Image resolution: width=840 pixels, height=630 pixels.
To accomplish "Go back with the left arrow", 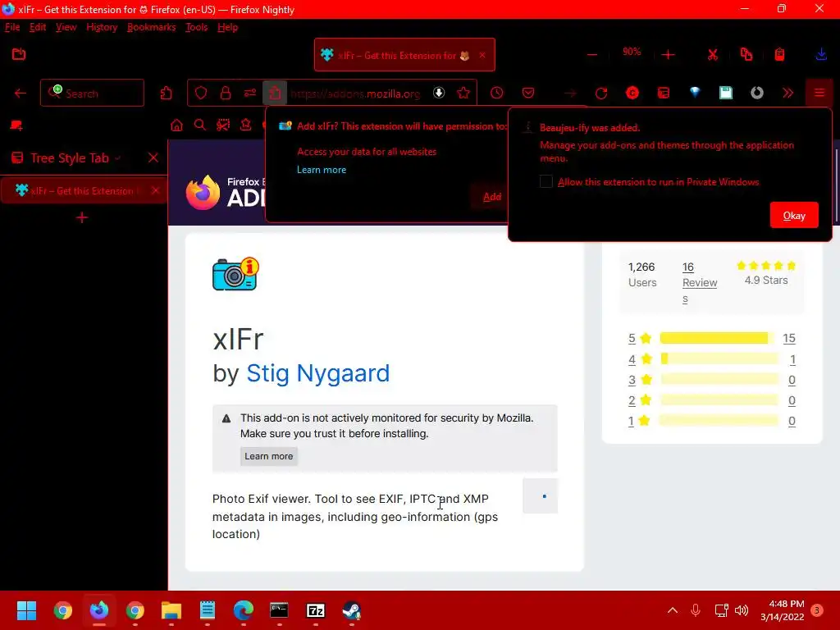I will (21, 94).
